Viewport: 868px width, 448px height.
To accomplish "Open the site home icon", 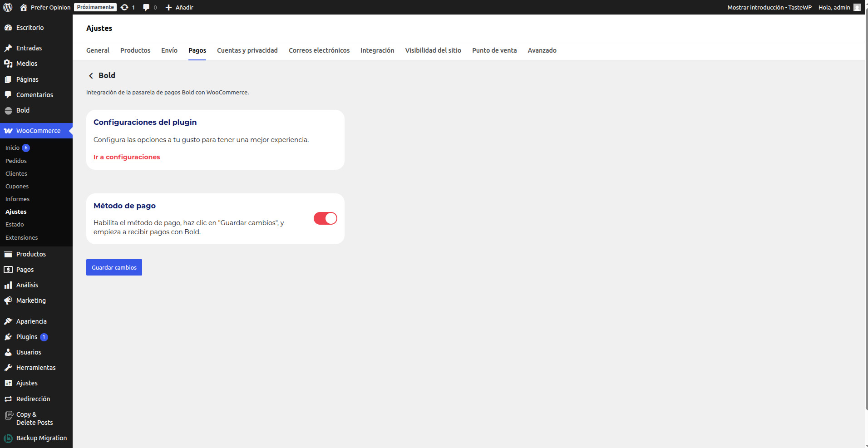I will pos(24,7).
